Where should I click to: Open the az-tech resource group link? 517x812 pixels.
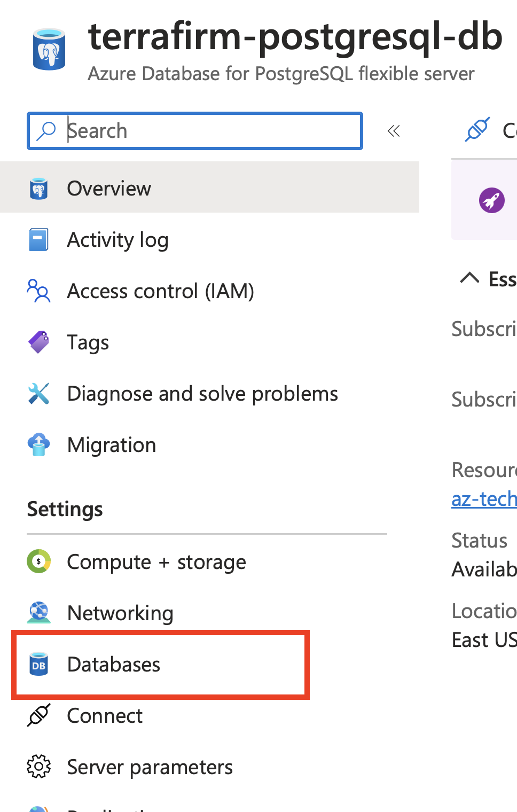pos(484,499)
